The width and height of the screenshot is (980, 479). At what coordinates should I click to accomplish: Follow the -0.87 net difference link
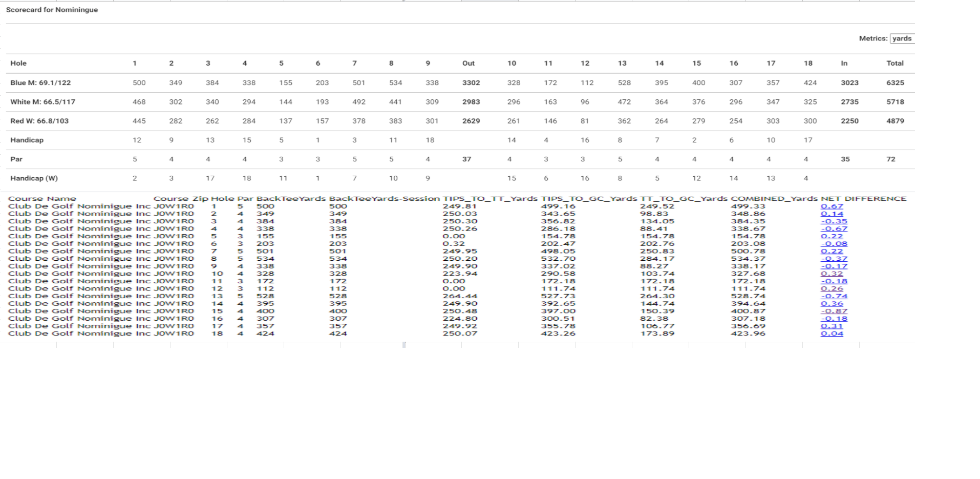point(834,311)
